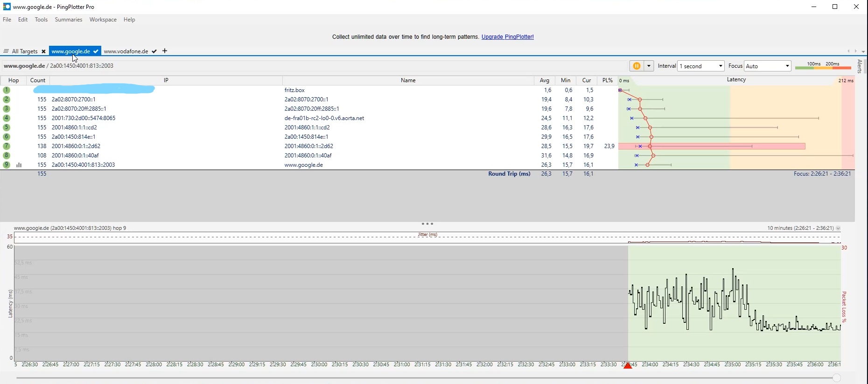Click the fritz.box hop name
This screenshot has height=384, width=868.
pos(294,90)
